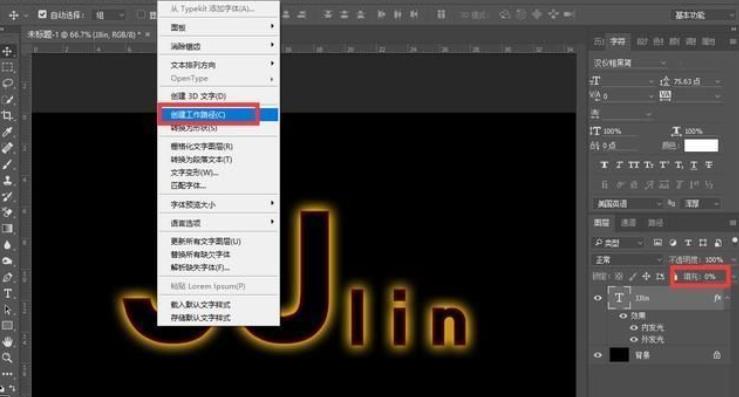739x397 pixels.
Task: Click the lock image pixels brush icon
Action: click(632, 276)
